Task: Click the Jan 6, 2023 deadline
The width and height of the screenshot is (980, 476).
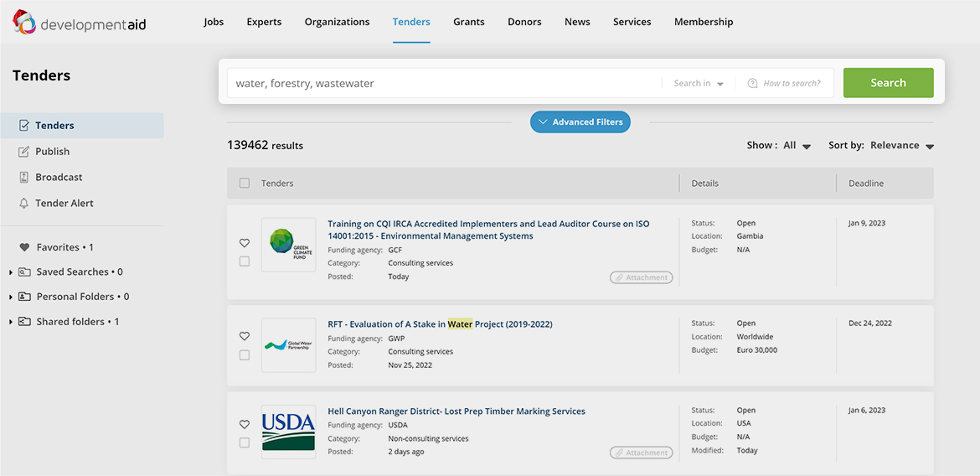Action: [867, 411]
